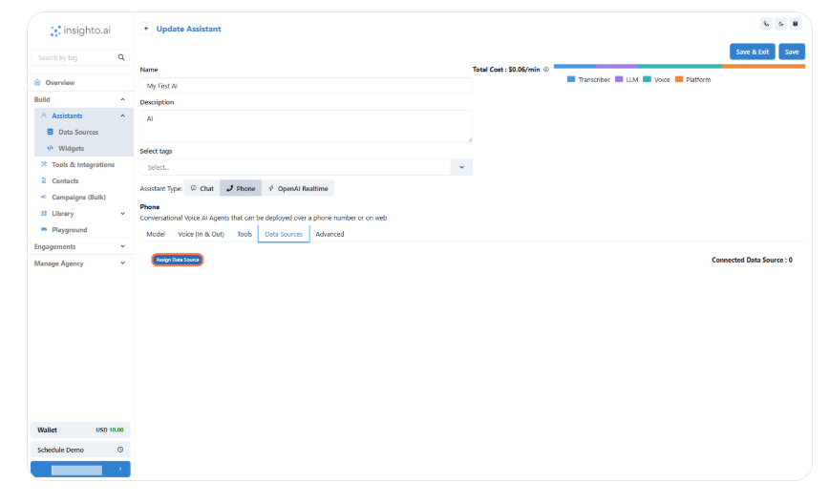The width and height of the screenshot is (829, 504).
Task: Click the Description text area
Action: 307,126
